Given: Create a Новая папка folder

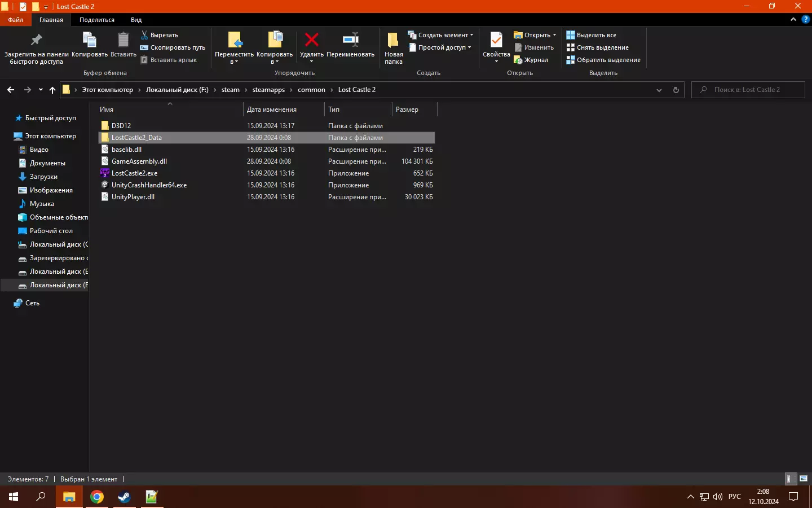Looking at the screenshot, I should 394,48.
